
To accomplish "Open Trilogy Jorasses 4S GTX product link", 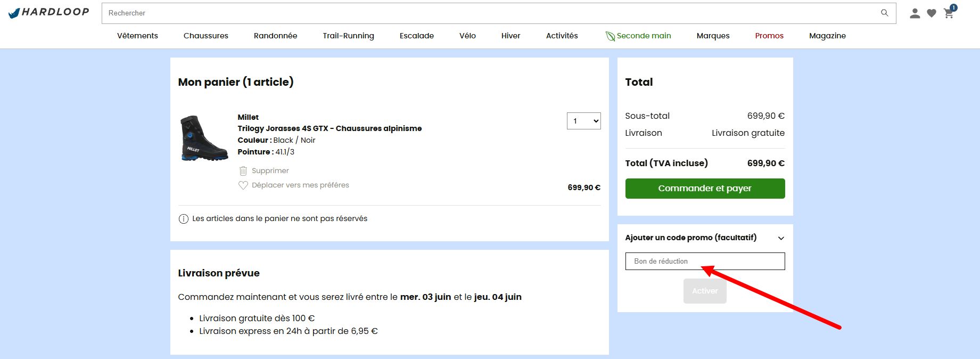I will click(x=330, y=128).
